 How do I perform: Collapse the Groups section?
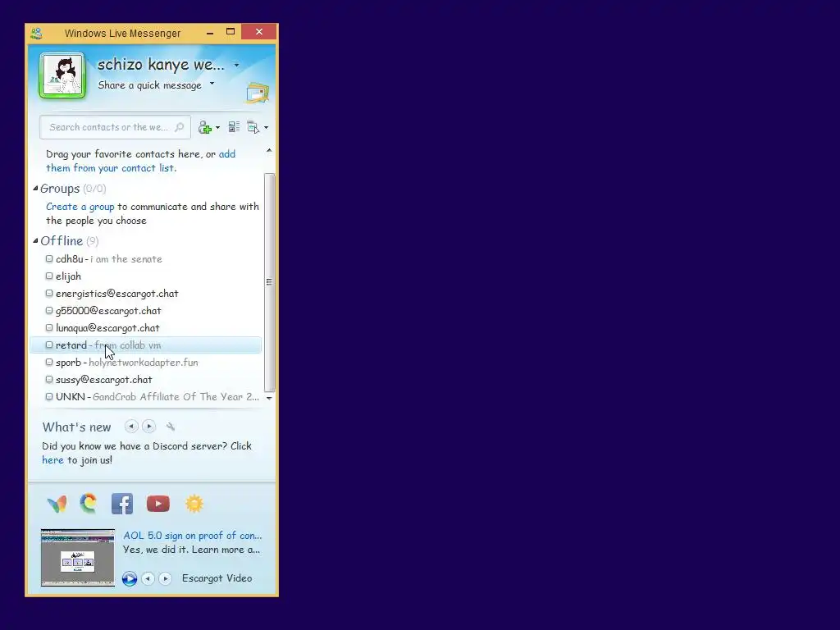pyautogui.click(x=35, y=188)
